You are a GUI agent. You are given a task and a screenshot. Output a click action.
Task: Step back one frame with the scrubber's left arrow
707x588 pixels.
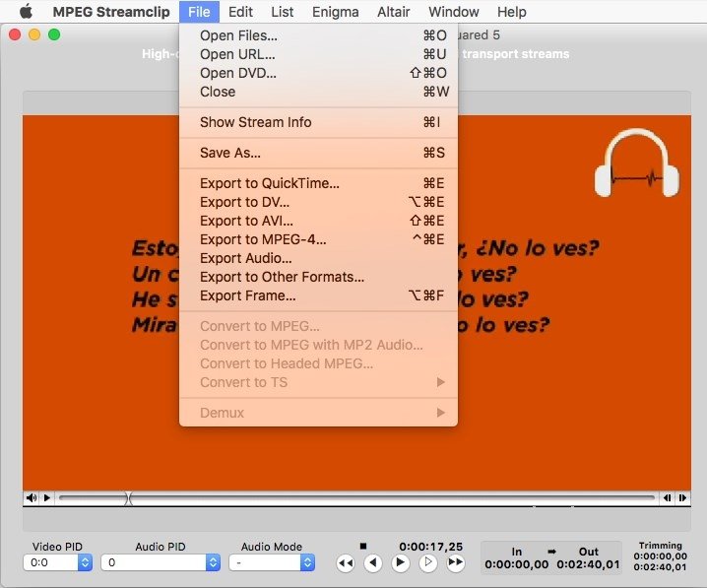[667, 497]
